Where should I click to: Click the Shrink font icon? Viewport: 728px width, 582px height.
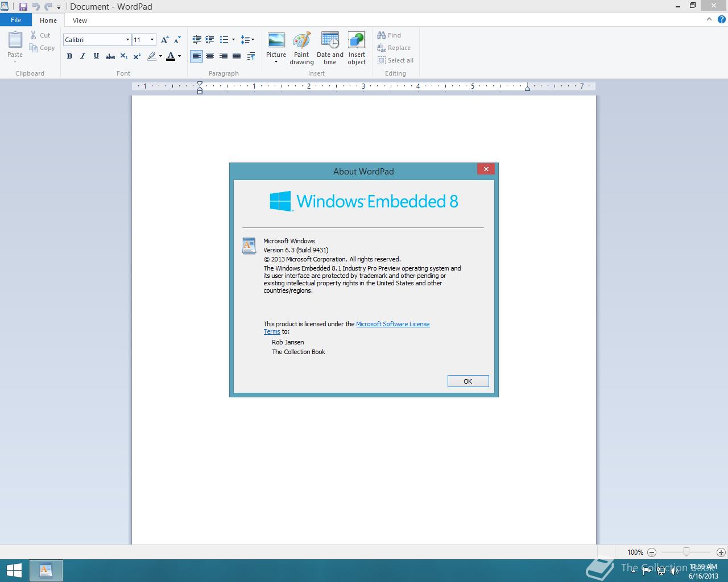(x=177, y=40)
